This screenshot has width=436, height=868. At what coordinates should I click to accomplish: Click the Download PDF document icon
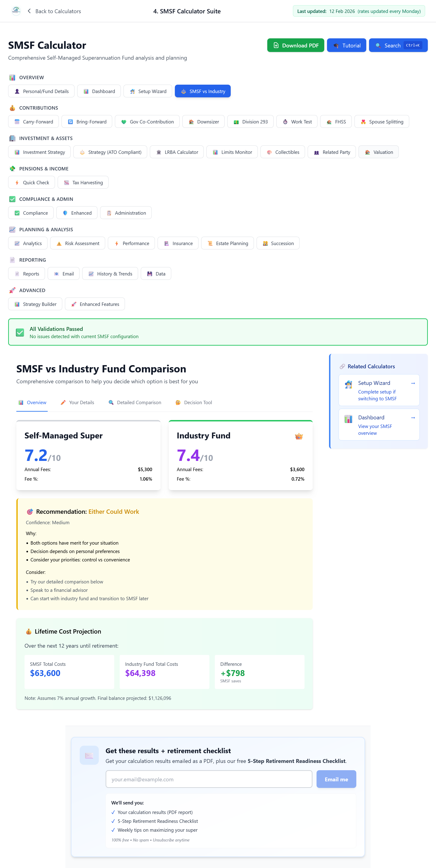click(x=276, y=45)
